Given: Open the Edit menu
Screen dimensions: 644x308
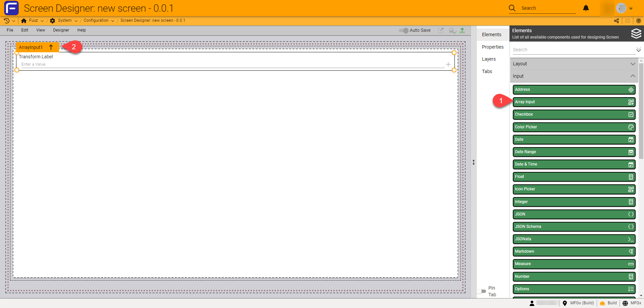Looking at the screenshot, I should pos(25,30).
